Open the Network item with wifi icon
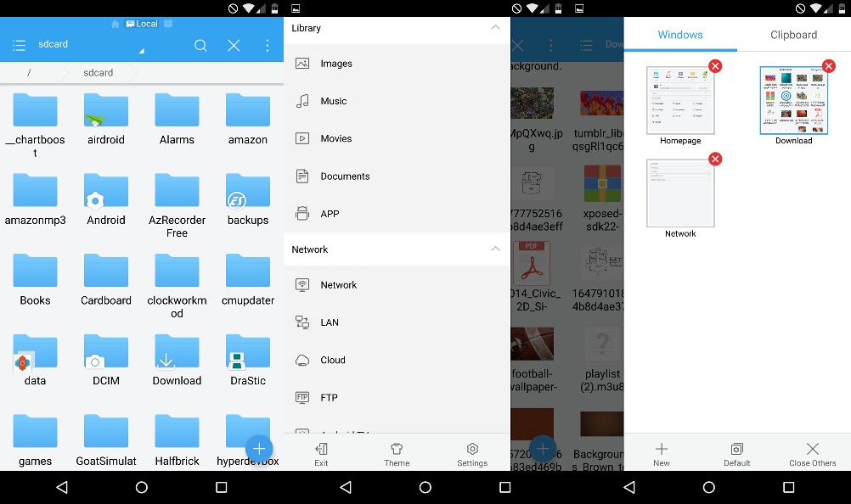851x504 pixels. coord(397,284)
